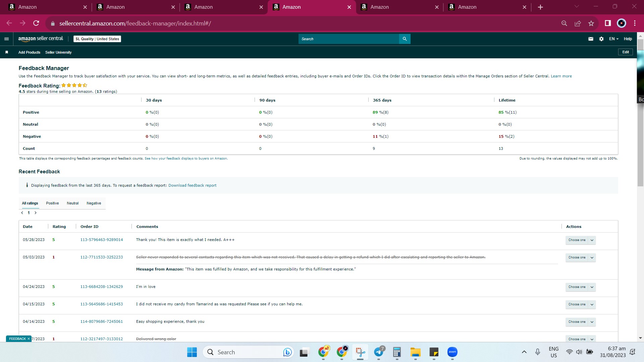The height and width of the screenshot is (362, 644).
Task: Open File Explorer from the taskbar
Action: 416,352
